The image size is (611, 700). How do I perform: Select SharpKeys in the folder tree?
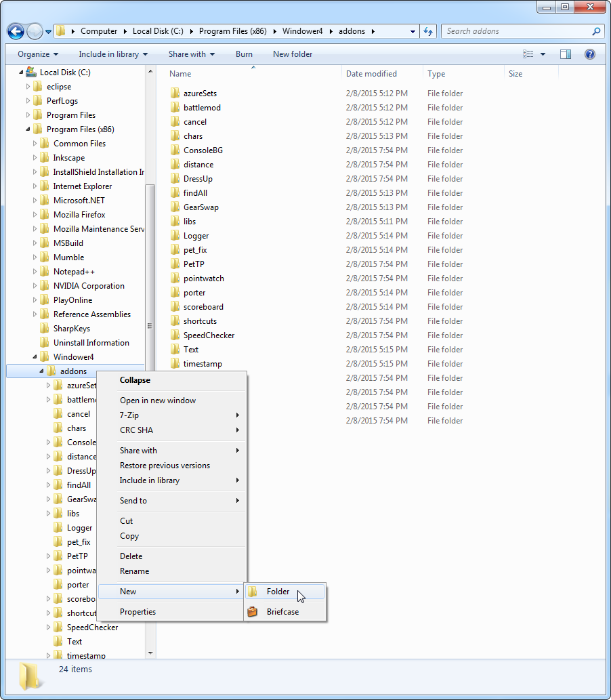coord(71,329)
